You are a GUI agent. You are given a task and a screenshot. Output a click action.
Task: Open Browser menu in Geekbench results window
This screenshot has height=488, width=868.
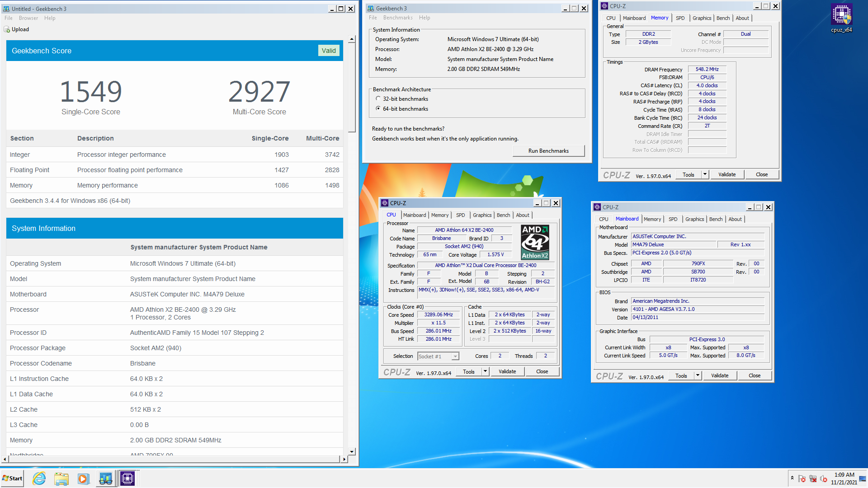coord(28,18)
